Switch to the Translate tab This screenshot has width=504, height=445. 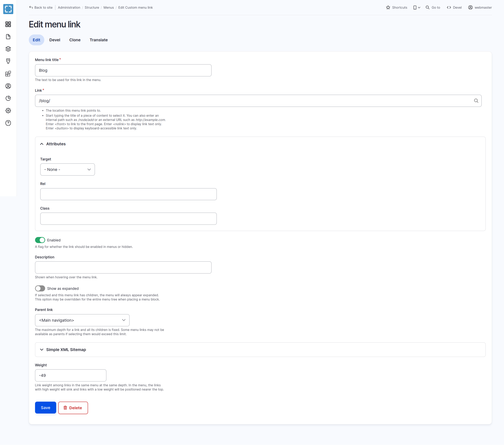(x=98, y=40)
